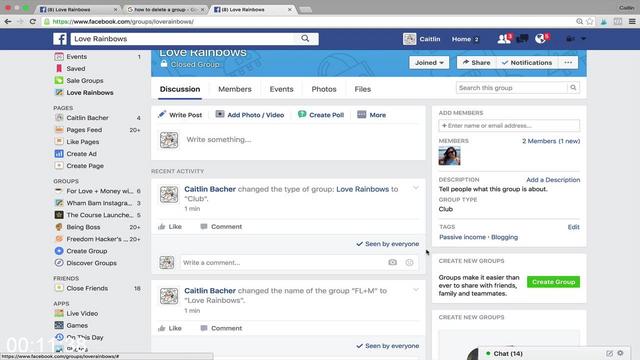Switch to the Discussion tab
The height and width of the screenshot is (360, 640).
[x=180, y=89]
